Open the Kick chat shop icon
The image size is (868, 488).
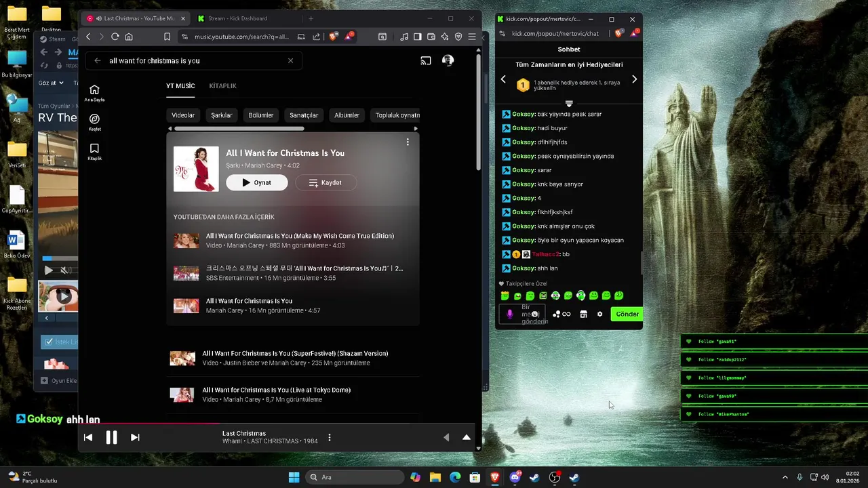(x=583, y=314)
